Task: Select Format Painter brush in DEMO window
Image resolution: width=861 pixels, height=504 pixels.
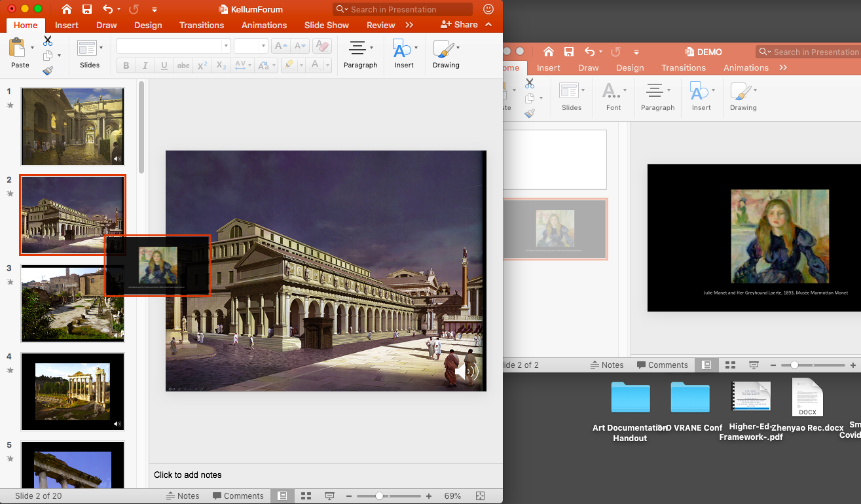Action: click(x=530, y=113)
